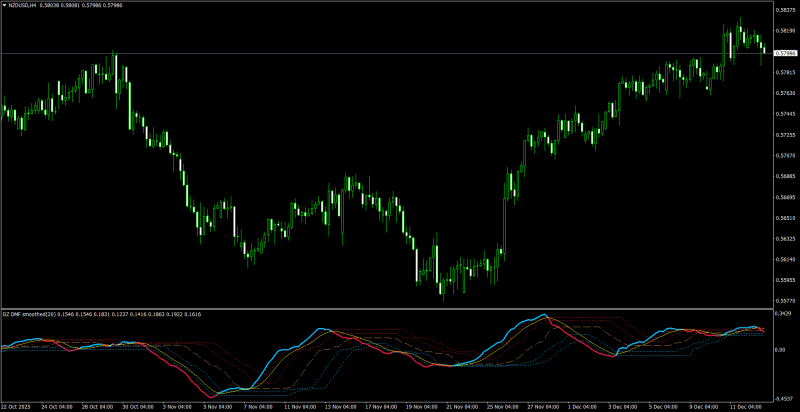Click the 28 Oct 04:00 time label

pos(97,407)
